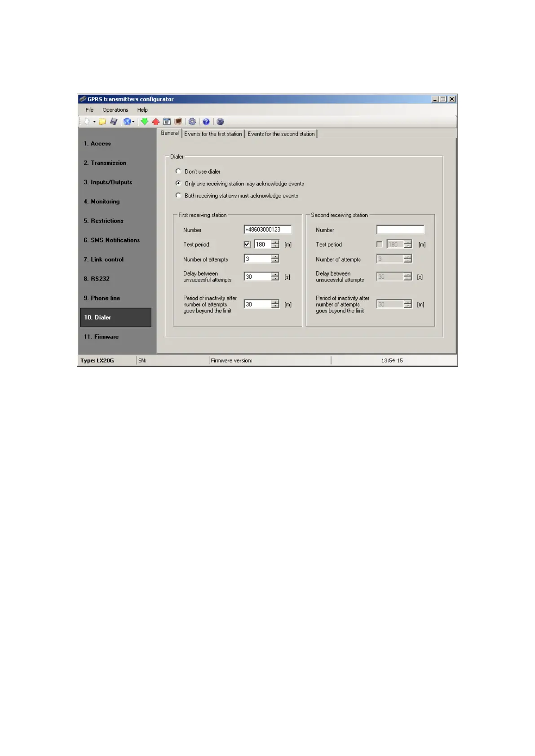Click the green down arrow read icon

click(145, 122)
